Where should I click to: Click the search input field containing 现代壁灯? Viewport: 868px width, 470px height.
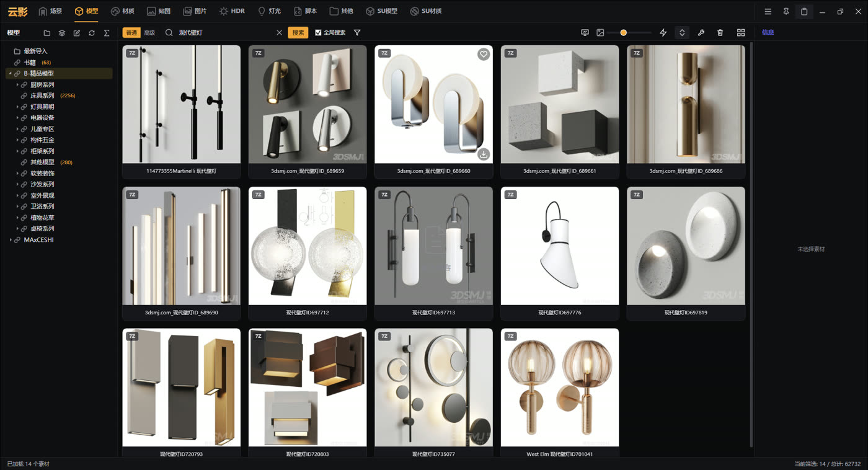225,33
